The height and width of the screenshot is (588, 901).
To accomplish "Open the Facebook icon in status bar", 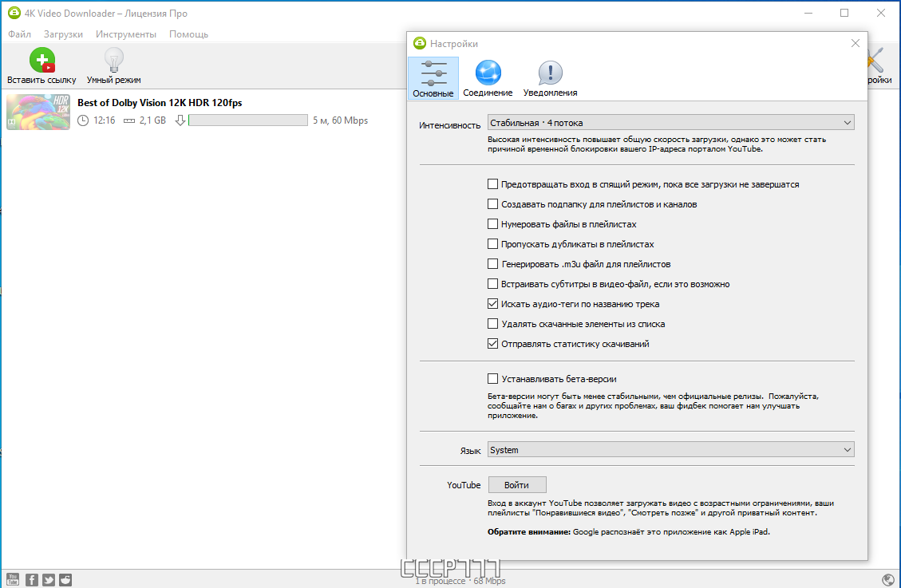I will (32, 579).
